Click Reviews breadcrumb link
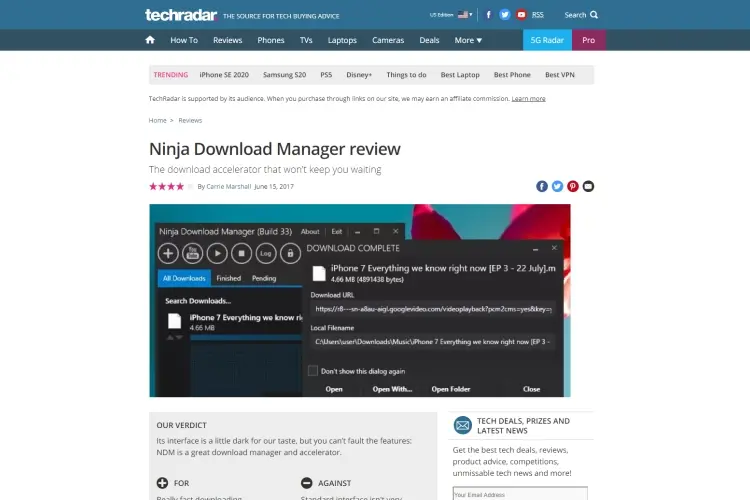This screenshot has width=750, height=500. coord(190,121)
